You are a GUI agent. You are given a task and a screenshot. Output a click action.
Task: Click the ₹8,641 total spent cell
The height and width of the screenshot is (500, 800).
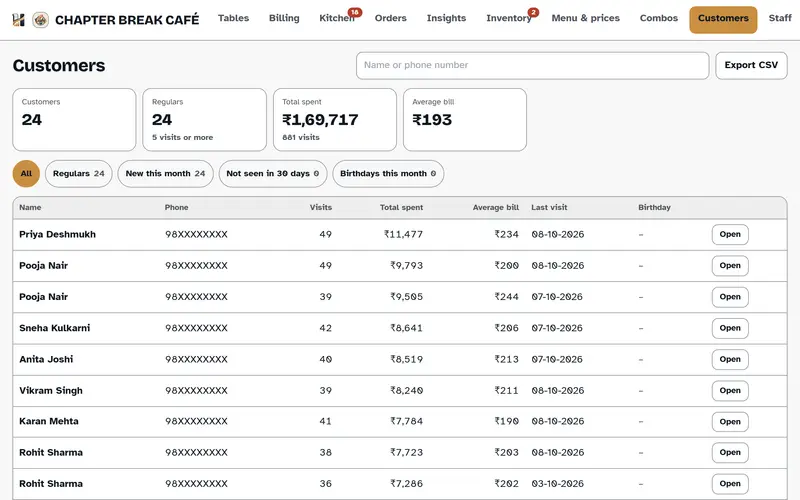point(406,328)
